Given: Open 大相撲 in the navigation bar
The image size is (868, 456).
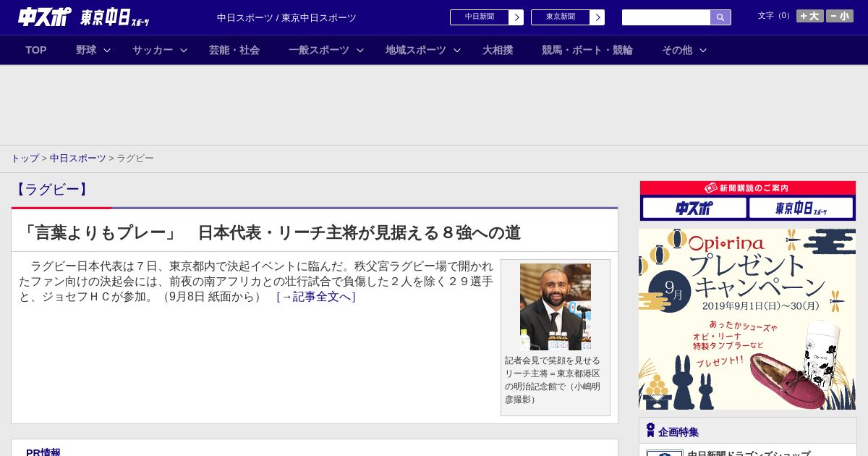Looking at the screenshot, I should pyautogui.click(x=498, y=50).
